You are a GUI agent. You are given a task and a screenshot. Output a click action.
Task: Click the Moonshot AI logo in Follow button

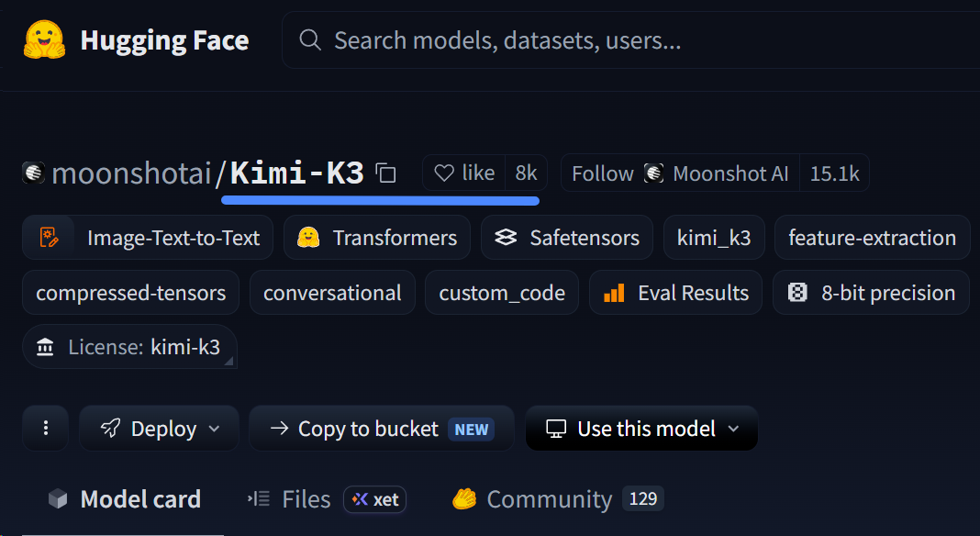(x=653, y=173)
